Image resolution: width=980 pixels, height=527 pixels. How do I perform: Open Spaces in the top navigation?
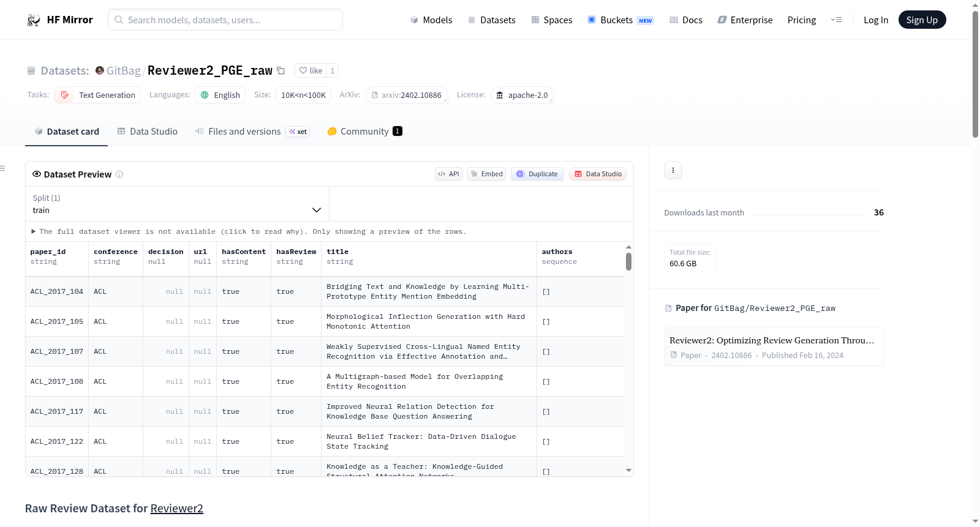(x=551, y=20)
